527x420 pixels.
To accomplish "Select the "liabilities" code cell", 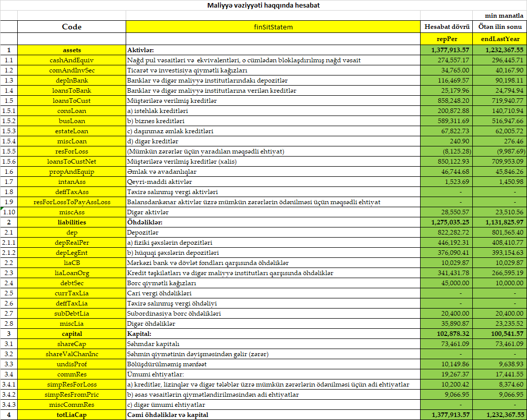I will [71, 222].
